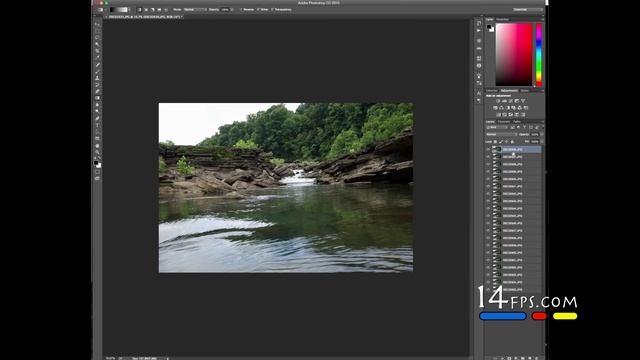640x360 pixels.
Task: Select the Rectangular Marquee tool
Action: pyautogui.click(x=97, y=31)
